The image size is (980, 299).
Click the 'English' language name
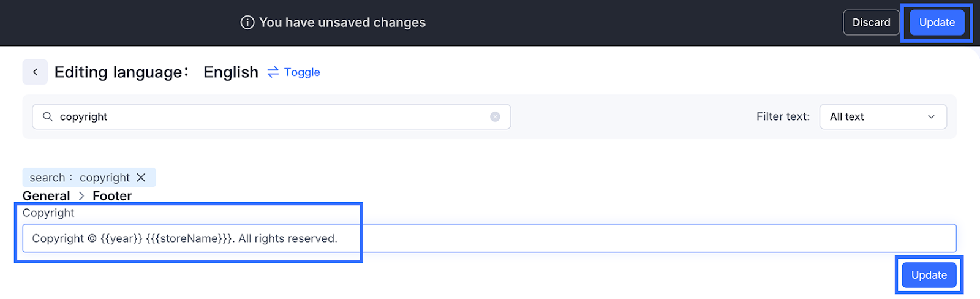click(x=231, y=72)
